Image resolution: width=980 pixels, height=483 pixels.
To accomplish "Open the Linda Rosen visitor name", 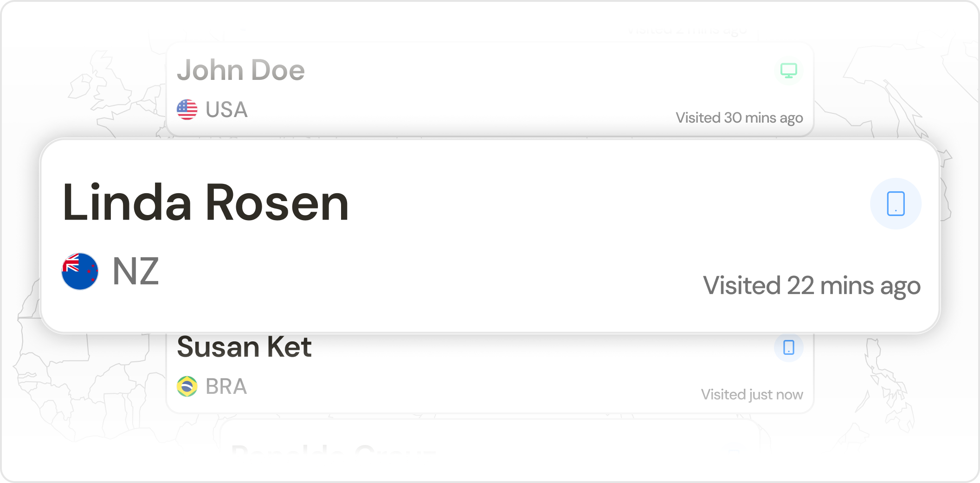I will [x=206, y=202].
